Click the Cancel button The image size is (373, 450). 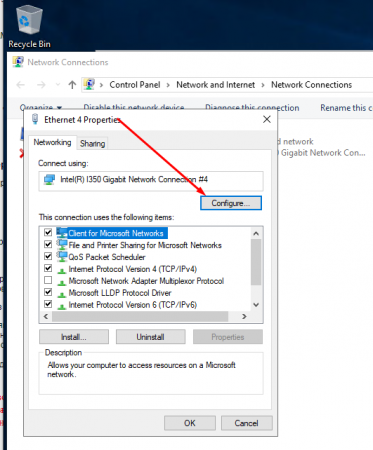coord(246,423)
